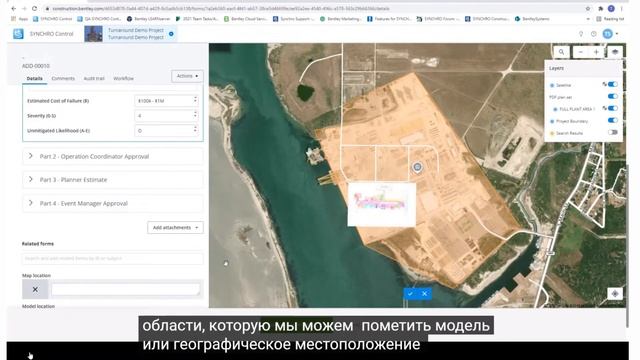Viewport: 640px width, 360px height.
Task: Click the Satellite layer opacity icon
Action: (604, 84)
